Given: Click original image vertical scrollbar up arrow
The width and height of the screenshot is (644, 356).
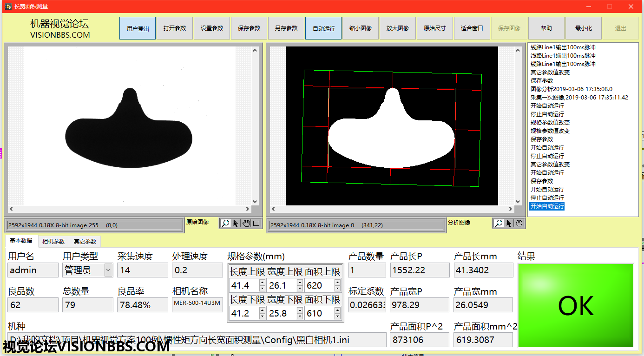Looking at the screenshot, I should click(255, 50).
